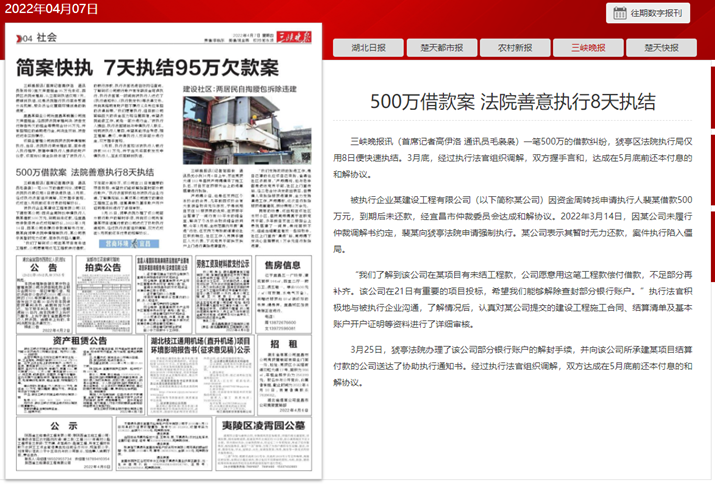Select the 三峡晚报 tab
715x484 pixels.
(588, 48)
